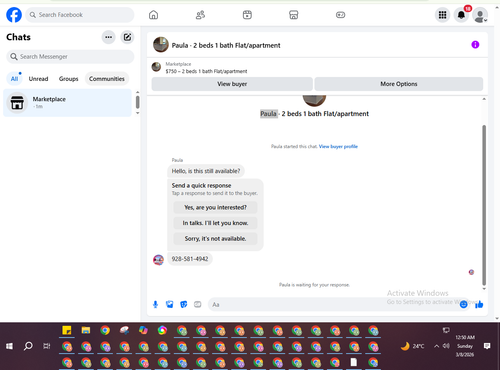500x370 pixels.
Task: Send quick reply Sorry, it's not available.
Action: pos(215,239)
